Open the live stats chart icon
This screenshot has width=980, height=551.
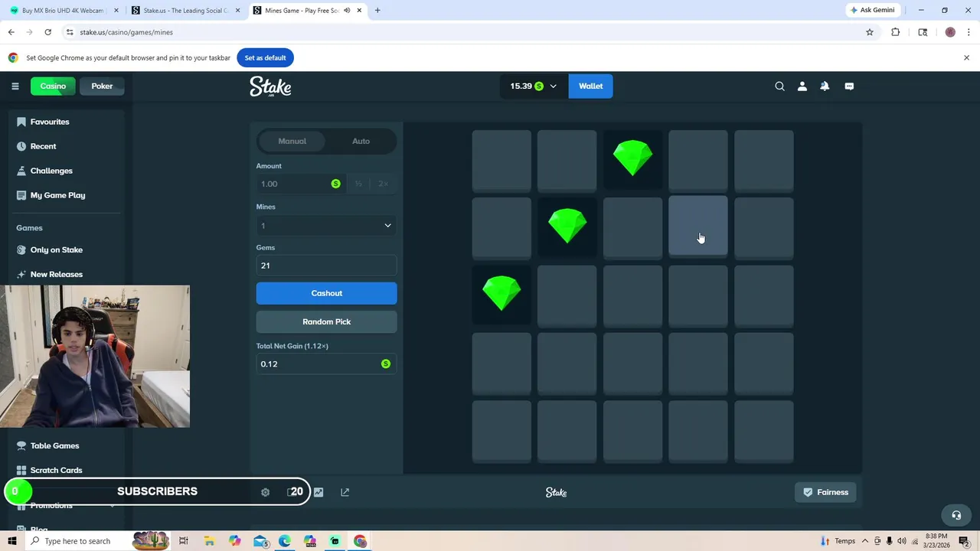318,492
